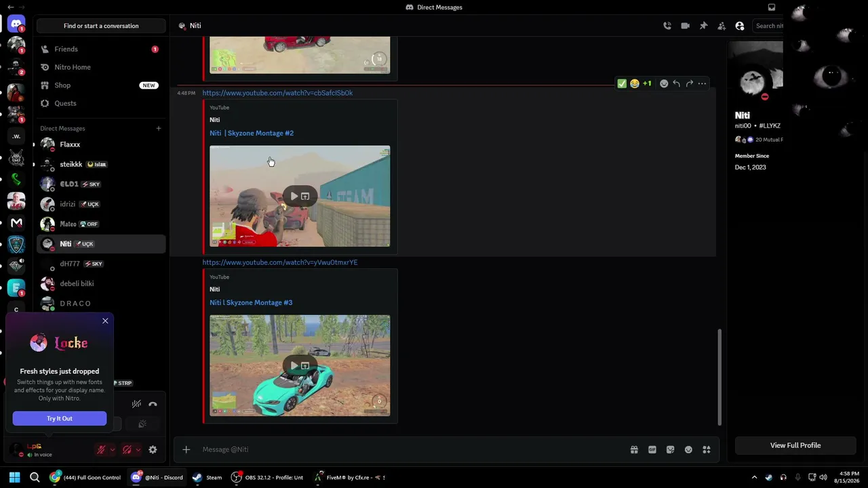
Task: Click View Full Profile
Action: [795, 445]
